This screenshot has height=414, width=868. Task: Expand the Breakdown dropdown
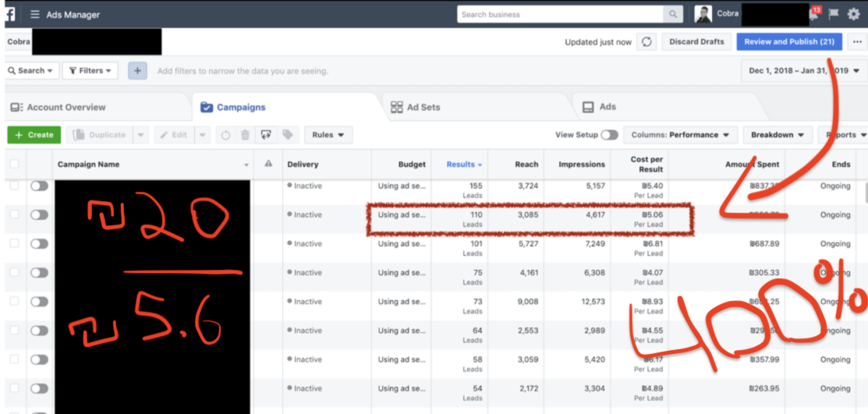[777, 135]
